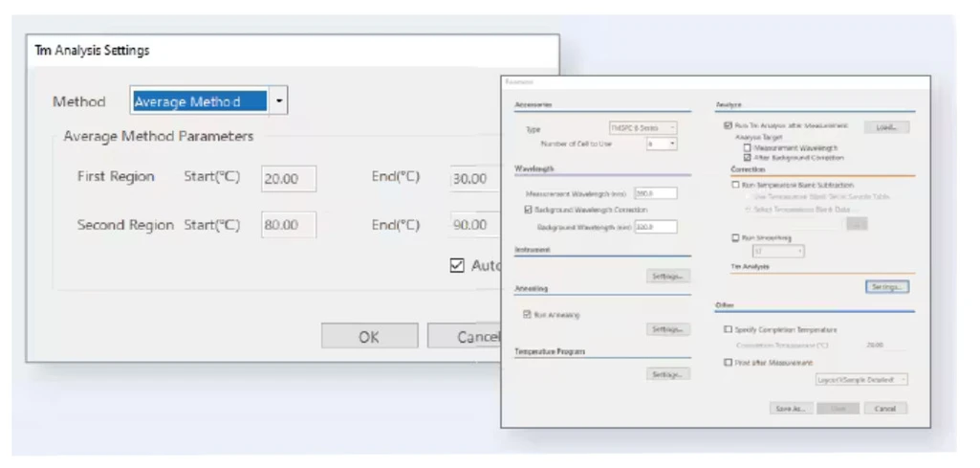The width and height of the screenshot is (980, 468).
Task: Enable Specify Completion Temperature
Action: tap(729, 329)
